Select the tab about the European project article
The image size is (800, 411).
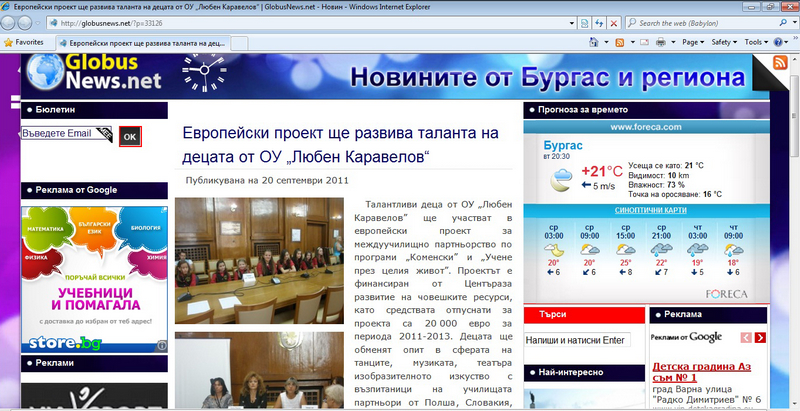tap(144, 43)
